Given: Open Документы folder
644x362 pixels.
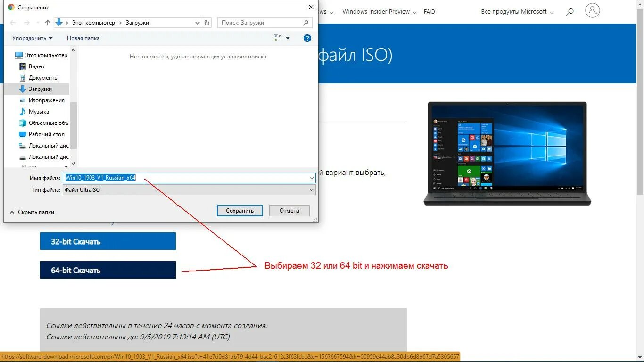Looking at the screenshot, I should click(43, 78).
